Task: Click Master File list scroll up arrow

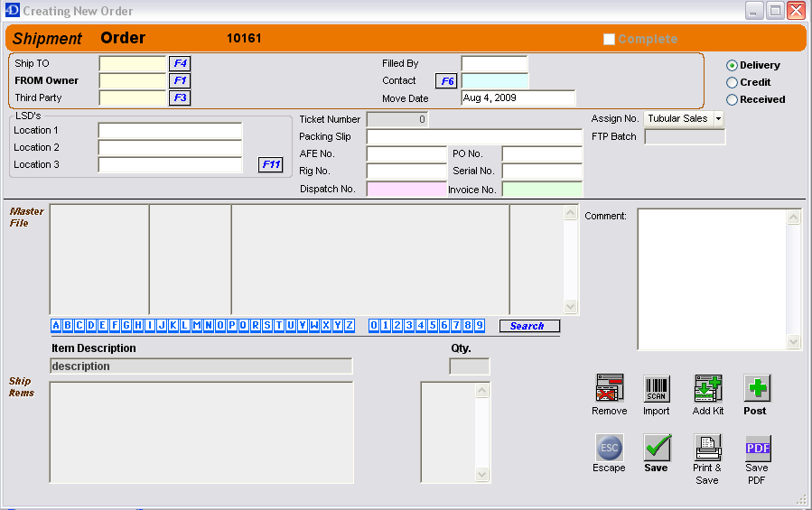Action: click(x=570, y=213)
